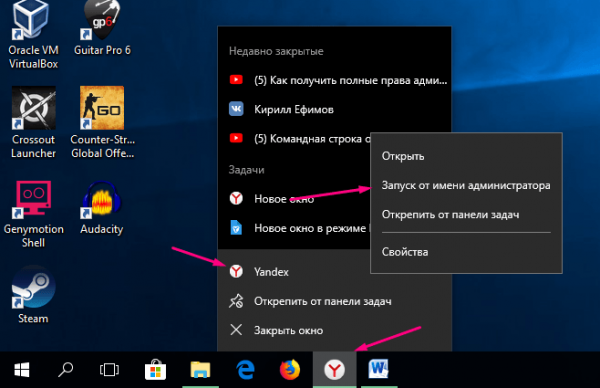Select jump list "Открепить от панели задач" with pin icon
Image resolution: width=600 pixels, height=388 pixels.
tap(334, 301)
